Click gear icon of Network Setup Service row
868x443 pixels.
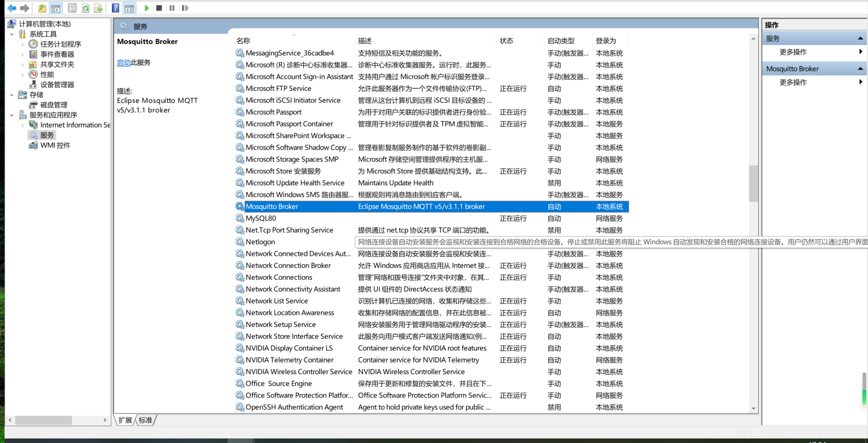pos(240,324)
